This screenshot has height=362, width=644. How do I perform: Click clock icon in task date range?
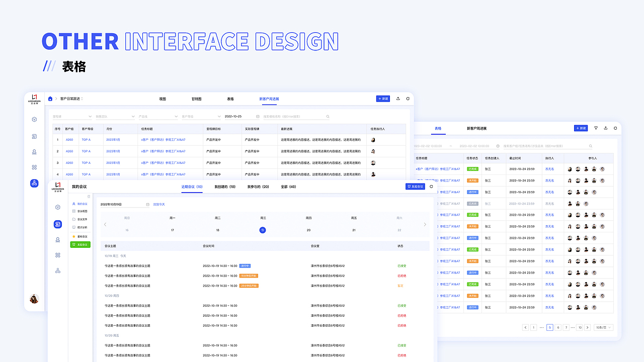point(498,146)
